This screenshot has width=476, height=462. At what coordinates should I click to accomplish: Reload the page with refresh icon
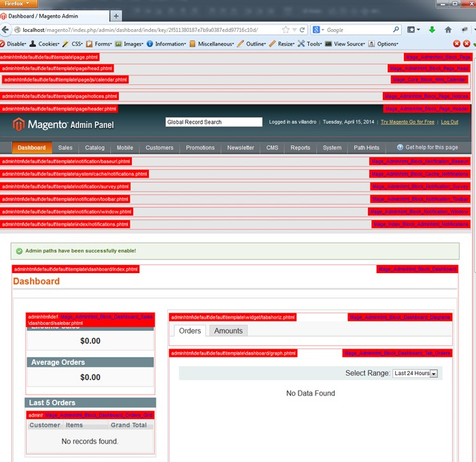click(x=302, y=30)
